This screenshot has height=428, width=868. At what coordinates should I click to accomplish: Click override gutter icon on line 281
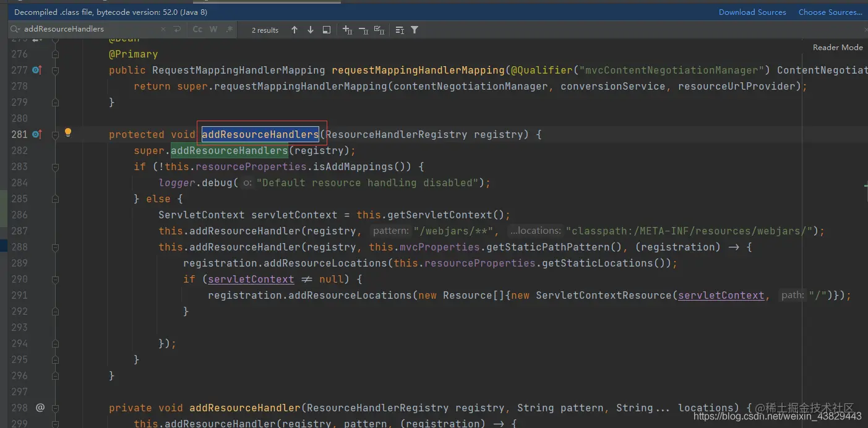[37, 134]
